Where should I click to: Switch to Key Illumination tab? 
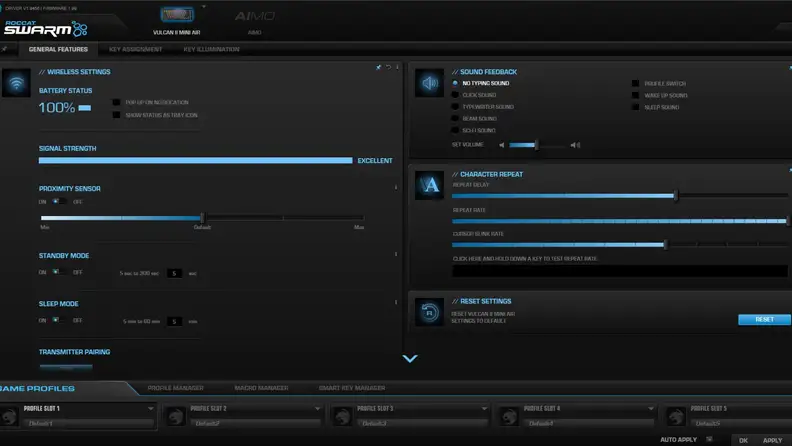[211, 49]
